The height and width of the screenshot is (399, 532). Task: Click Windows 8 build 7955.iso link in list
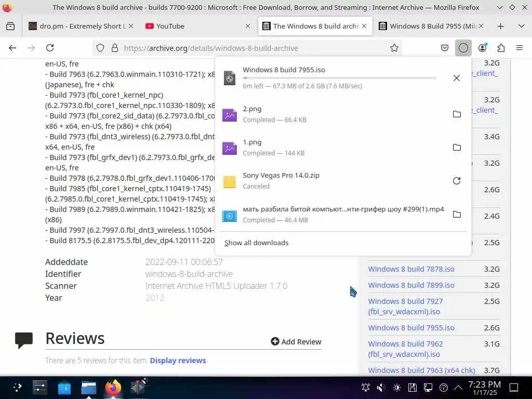[411, 328]
